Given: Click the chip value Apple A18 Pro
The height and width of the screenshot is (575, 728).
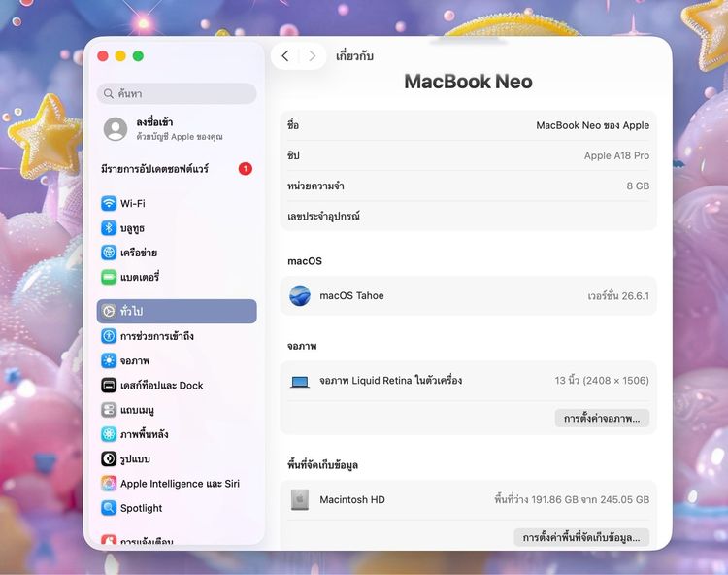Looking at the screenshot, I should point(616,156).
